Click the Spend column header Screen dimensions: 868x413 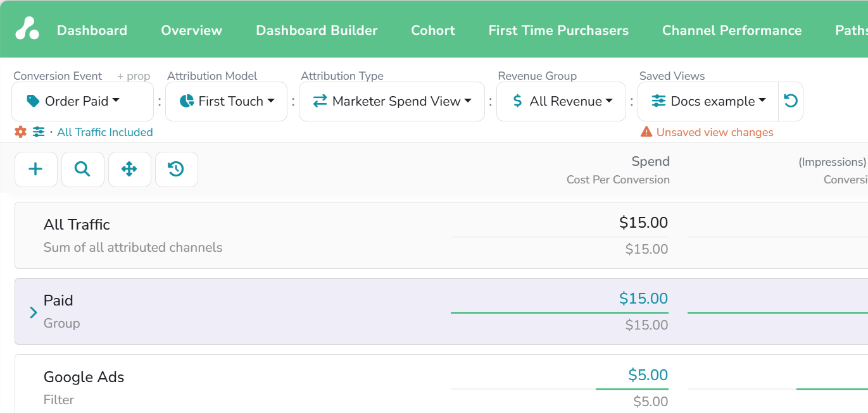651,161
